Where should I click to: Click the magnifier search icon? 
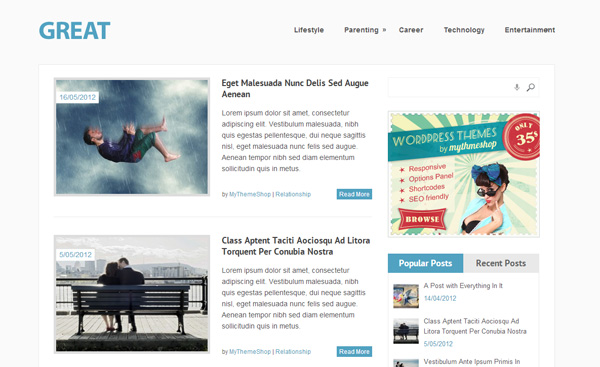point(530,87)
